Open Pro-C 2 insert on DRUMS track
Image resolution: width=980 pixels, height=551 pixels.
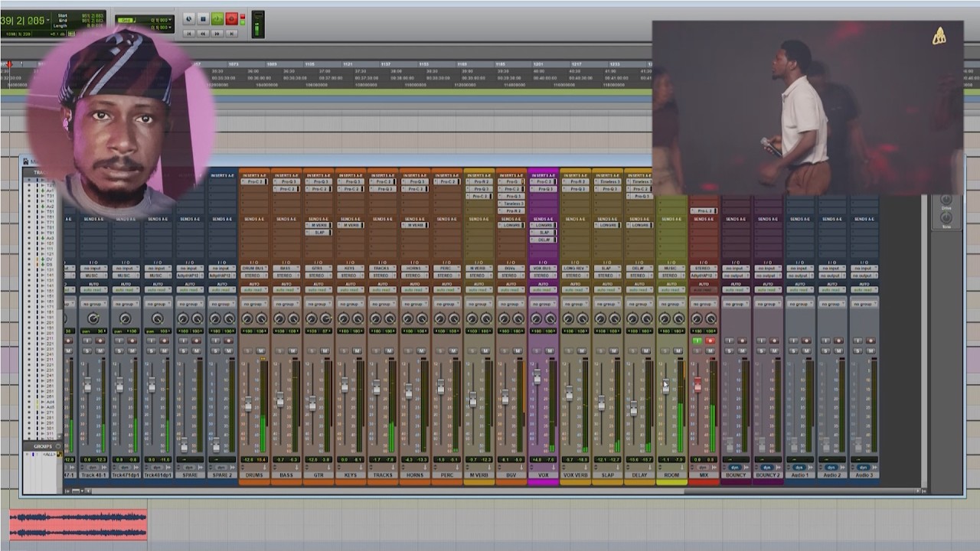pos(253,182)
